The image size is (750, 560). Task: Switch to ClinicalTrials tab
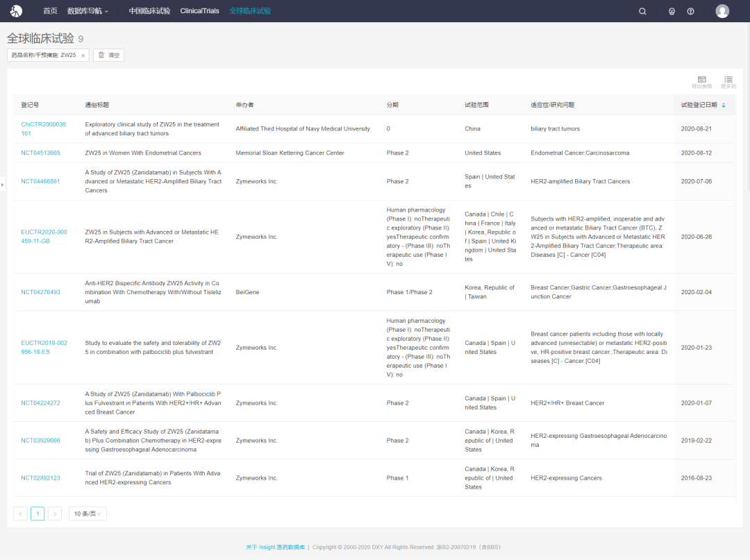pos(199,11)
